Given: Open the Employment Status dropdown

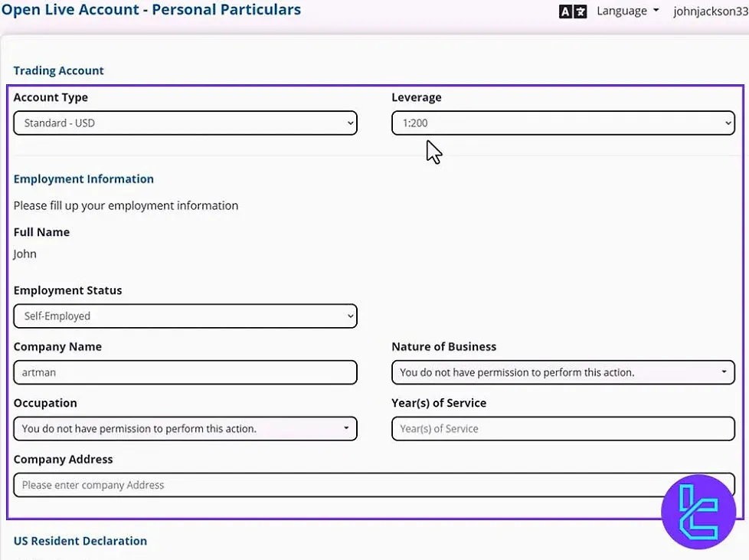Looking at the screenshot, I should tap(185, 316).
